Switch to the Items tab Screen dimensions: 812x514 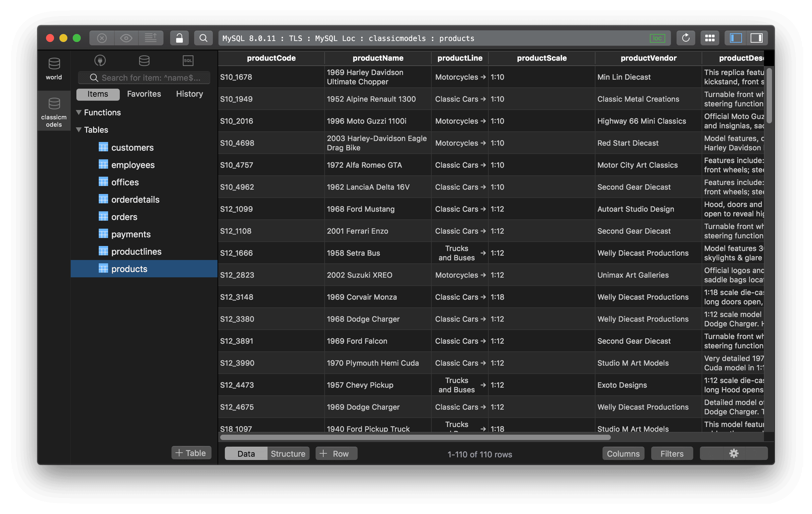click(98, 94)
